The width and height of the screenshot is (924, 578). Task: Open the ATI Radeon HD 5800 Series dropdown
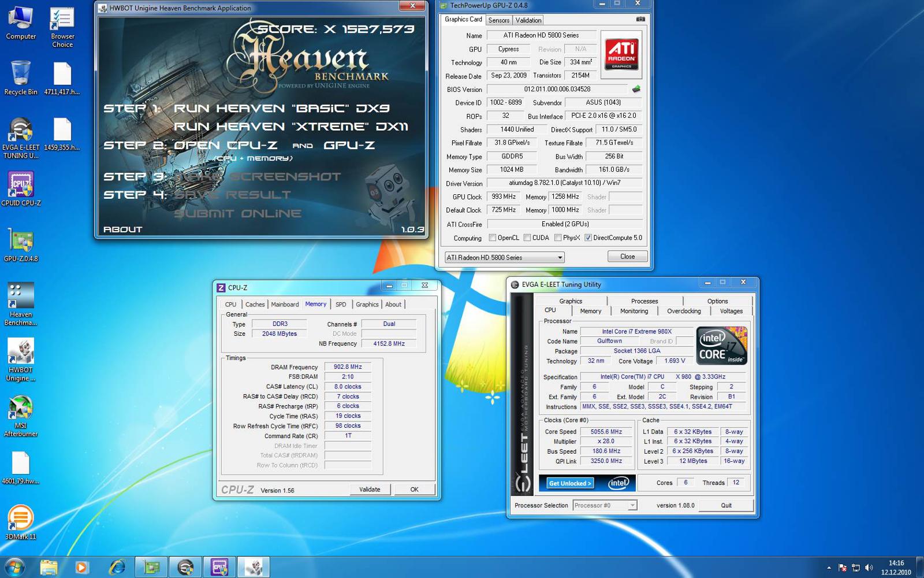tap(504, 257)
